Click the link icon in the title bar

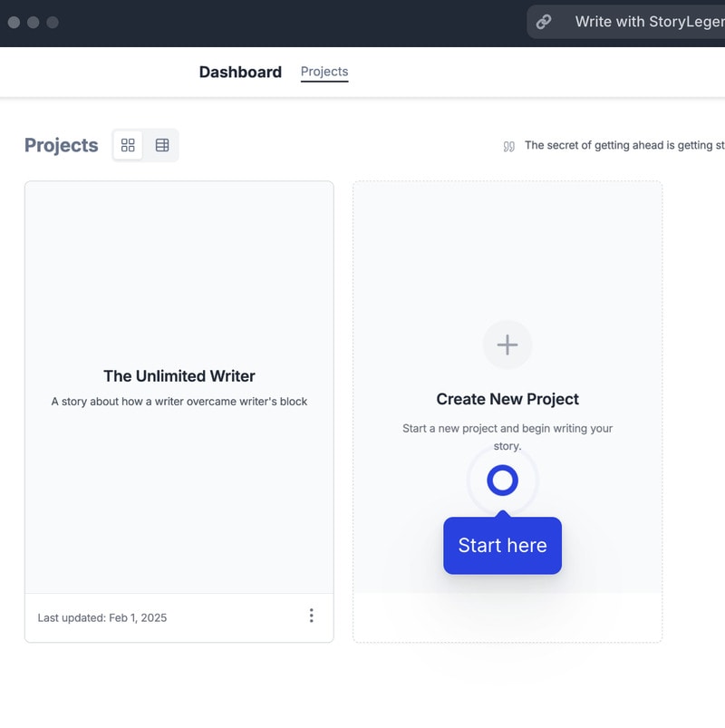[544, 22]
